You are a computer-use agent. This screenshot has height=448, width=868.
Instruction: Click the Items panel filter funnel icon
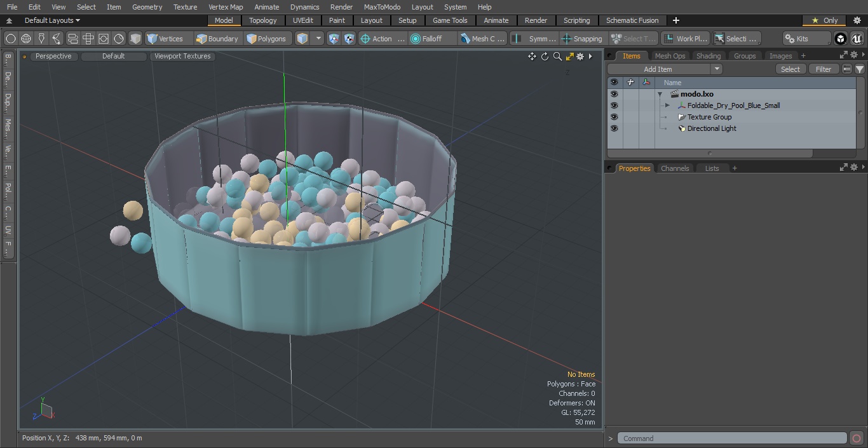coord(860,69)
